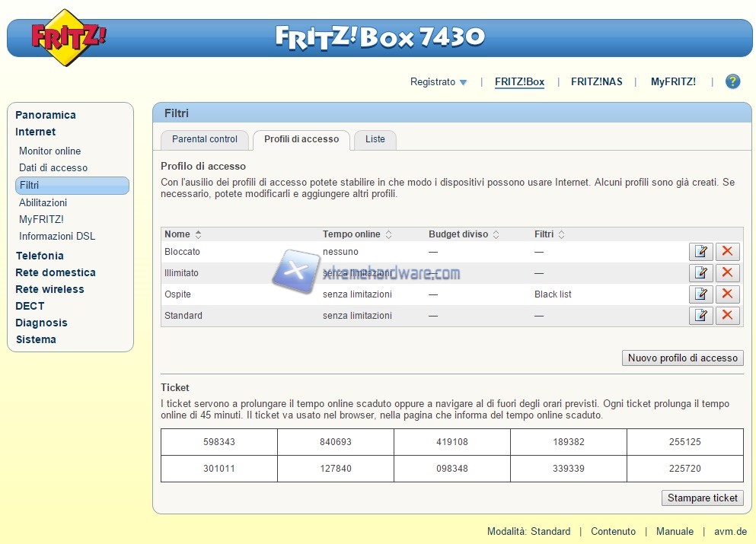Expand Rete wireless in sidebar

point(50,289)
